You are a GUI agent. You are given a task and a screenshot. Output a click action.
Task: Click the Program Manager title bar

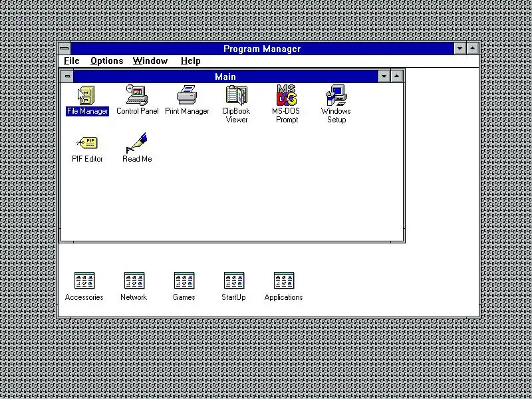[262, 49]
